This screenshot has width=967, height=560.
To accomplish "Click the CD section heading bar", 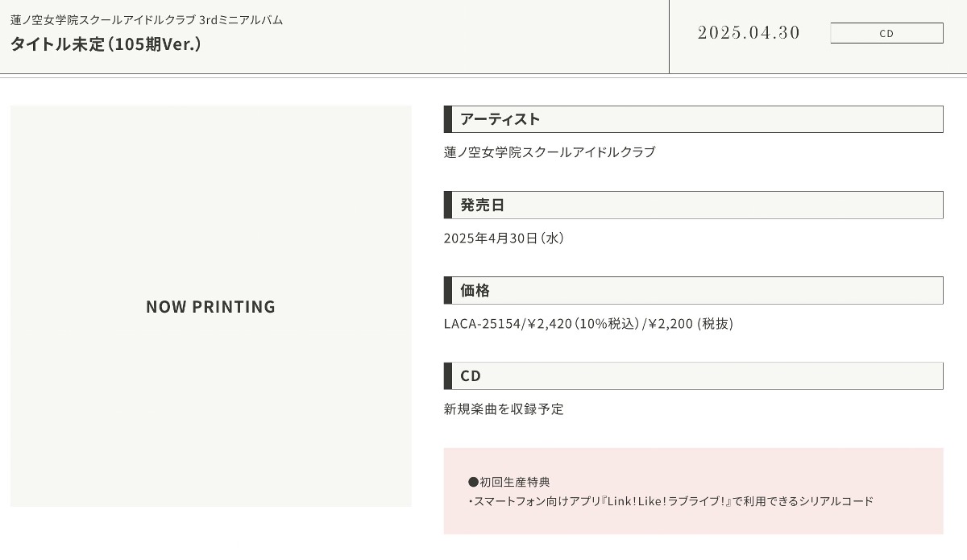I will coord(693,375).
